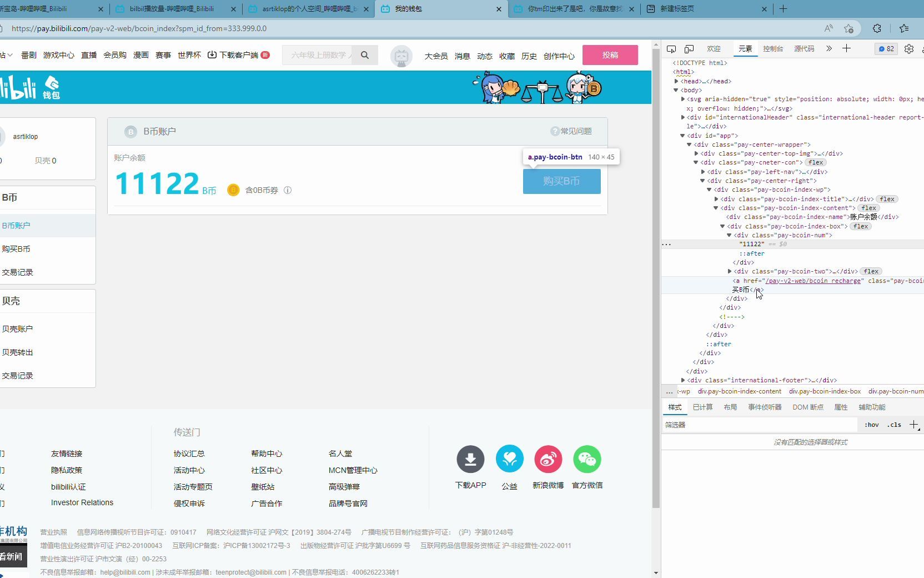
Task: Click the flex badge beside pay-bcoin-index-box
Action: 861,226
